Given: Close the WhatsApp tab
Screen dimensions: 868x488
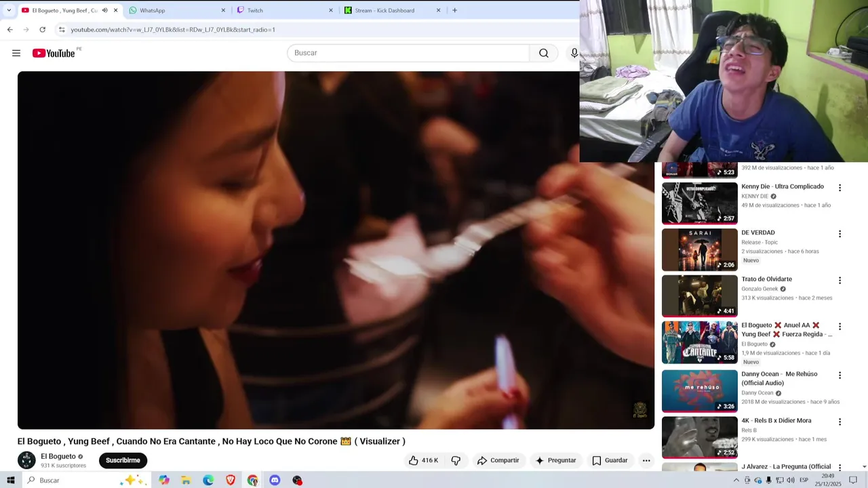Looking at the screenshot, I should pyautogui.click(x=223, y=10).
